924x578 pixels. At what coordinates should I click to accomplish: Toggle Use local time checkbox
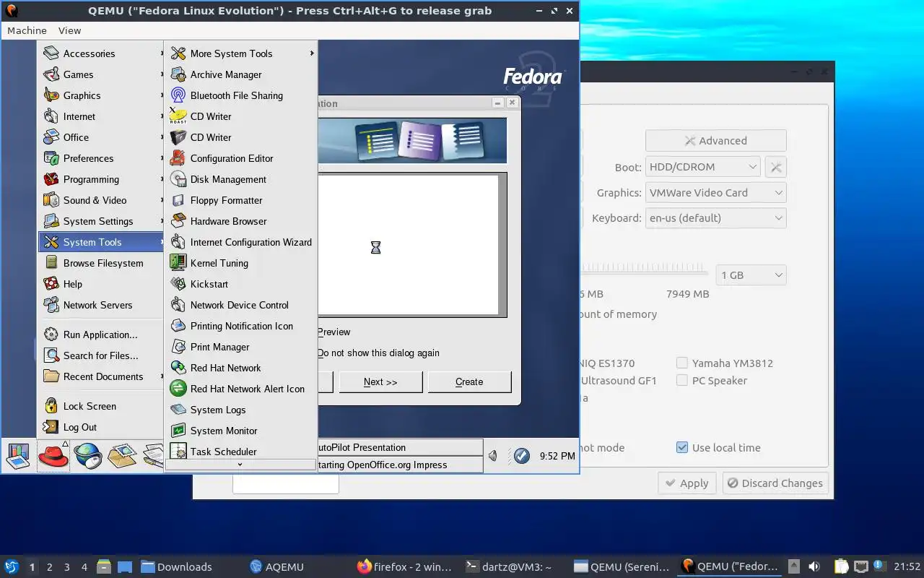(x=681, y=447)
